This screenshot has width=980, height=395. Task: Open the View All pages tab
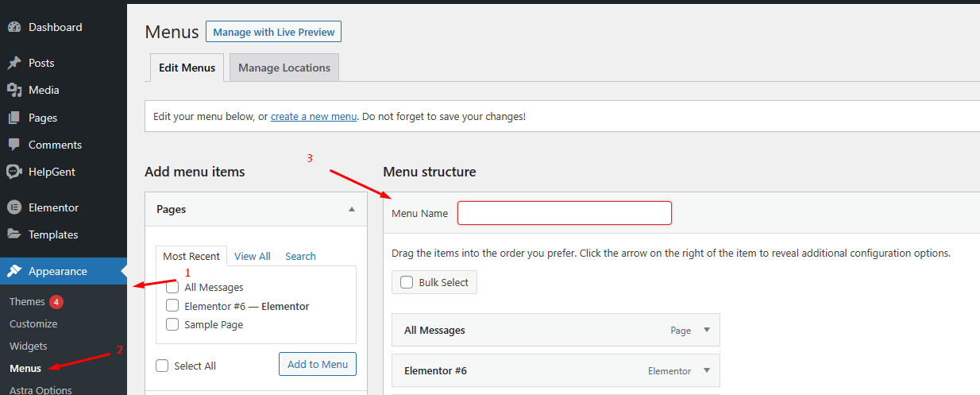pos(253,256)
